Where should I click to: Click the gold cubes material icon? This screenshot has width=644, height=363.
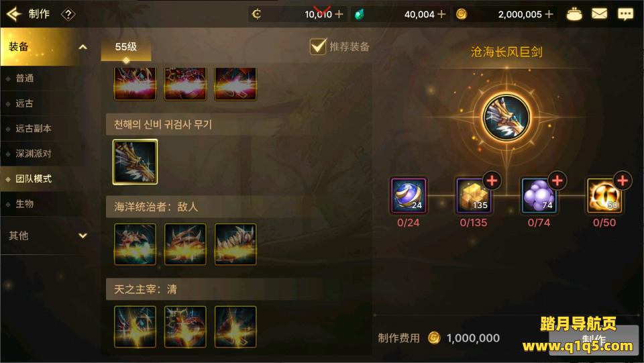pos(474,195)
